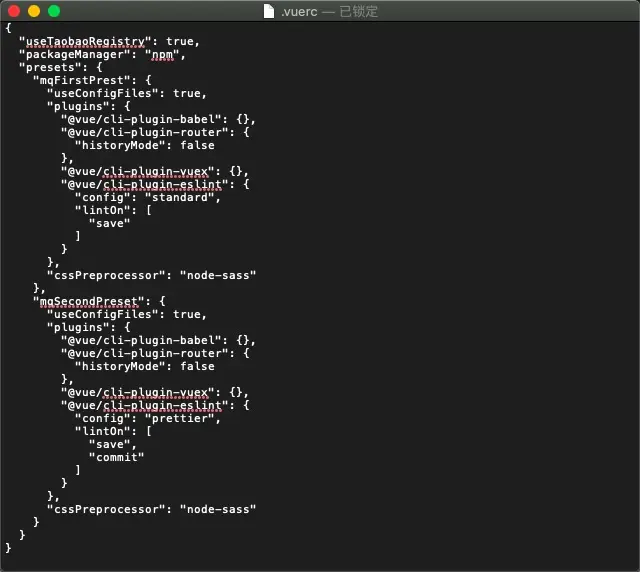Click the "presets" key text

[x=50, y=67]
